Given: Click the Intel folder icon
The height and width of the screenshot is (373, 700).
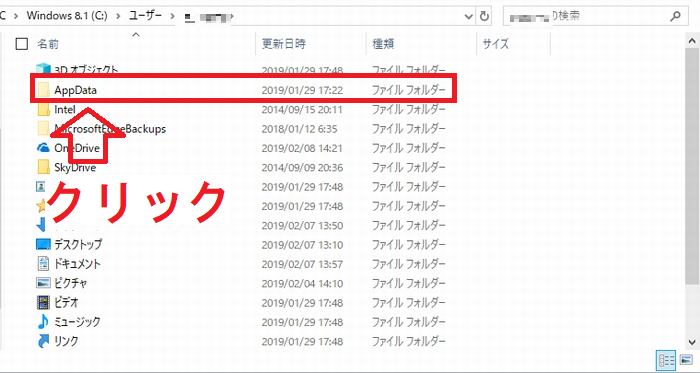Looking at the screenshot, I should [44, 109].
